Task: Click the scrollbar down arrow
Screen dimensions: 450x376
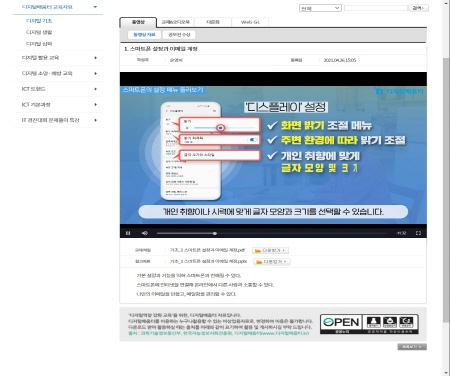Action: [x=446, y=373]
